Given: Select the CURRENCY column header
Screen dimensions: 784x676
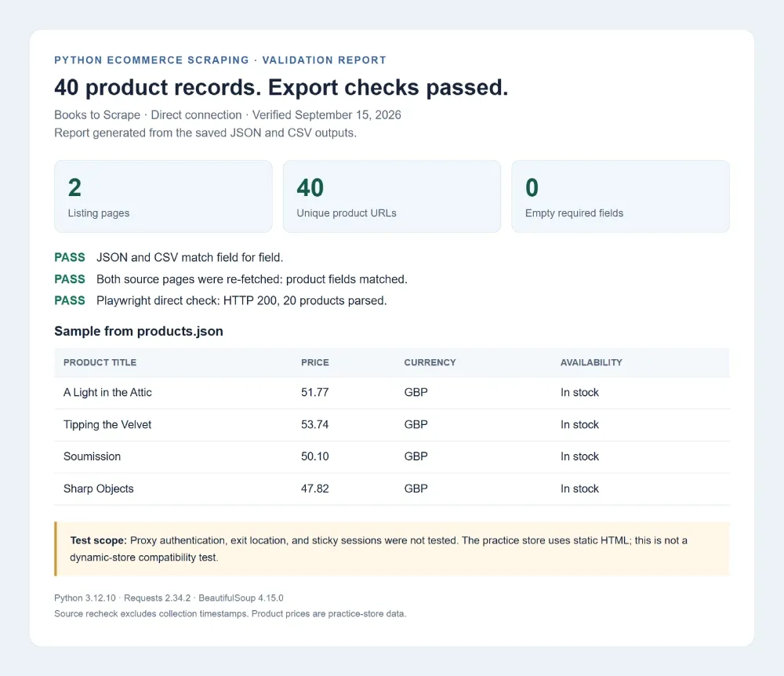Looking at the screenshot, I should pyautogui.click(x=430, y=362).
